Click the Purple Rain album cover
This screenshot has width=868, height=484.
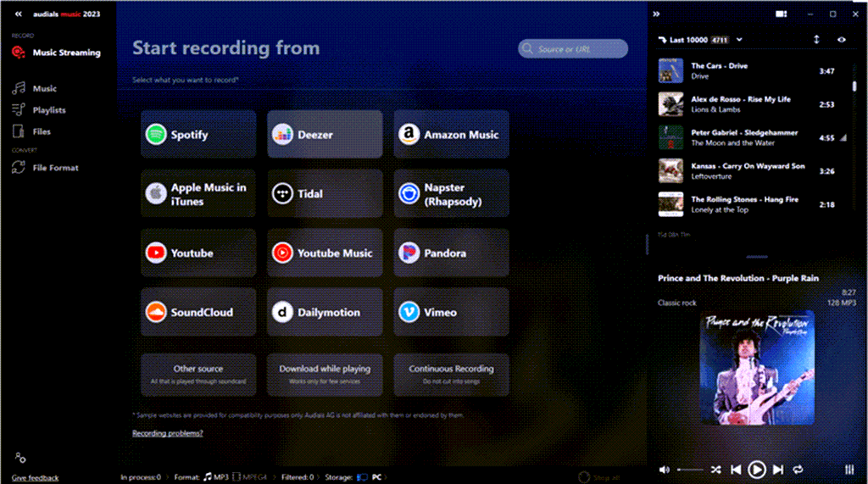(757, 368)
